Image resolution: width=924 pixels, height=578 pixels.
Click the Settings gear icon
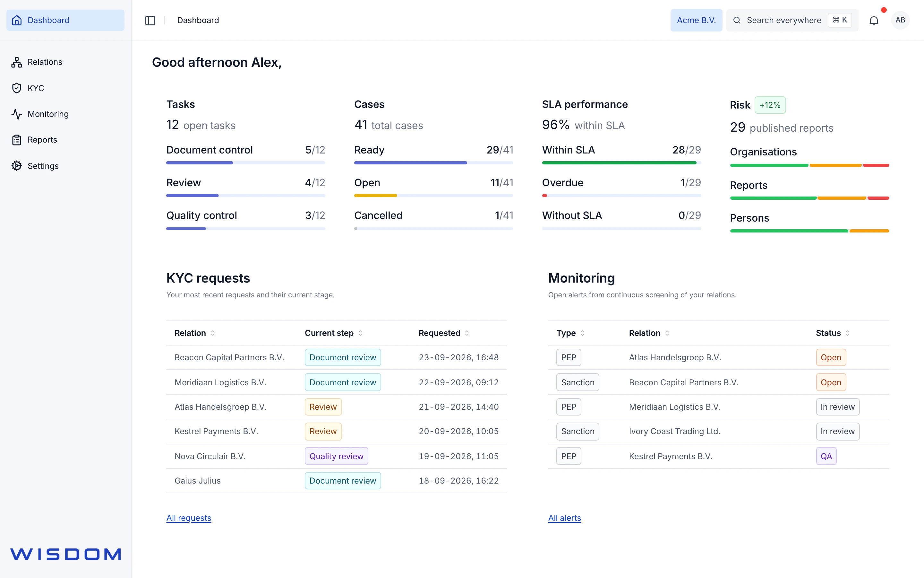point(17,166)
